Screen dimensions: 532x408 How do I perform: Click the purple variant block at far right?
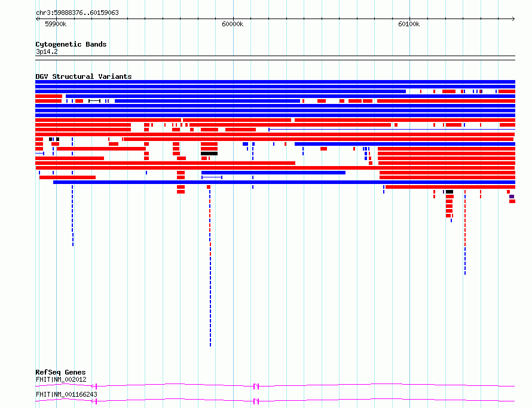[x=512, y=197]
